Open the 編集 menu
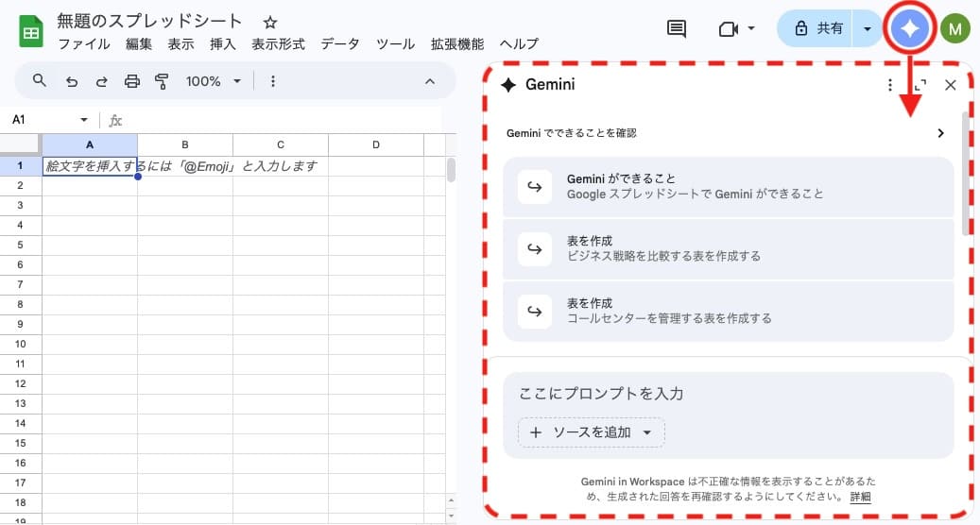The height and width of the screenshot is (525, 980). tap(138, 44)
